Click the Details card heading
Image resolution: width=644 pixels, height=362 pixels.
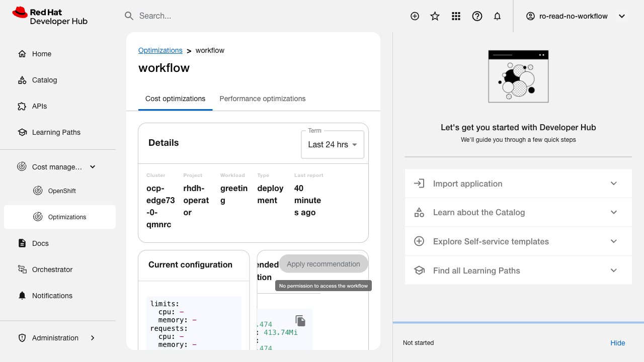tap(164, 143)
